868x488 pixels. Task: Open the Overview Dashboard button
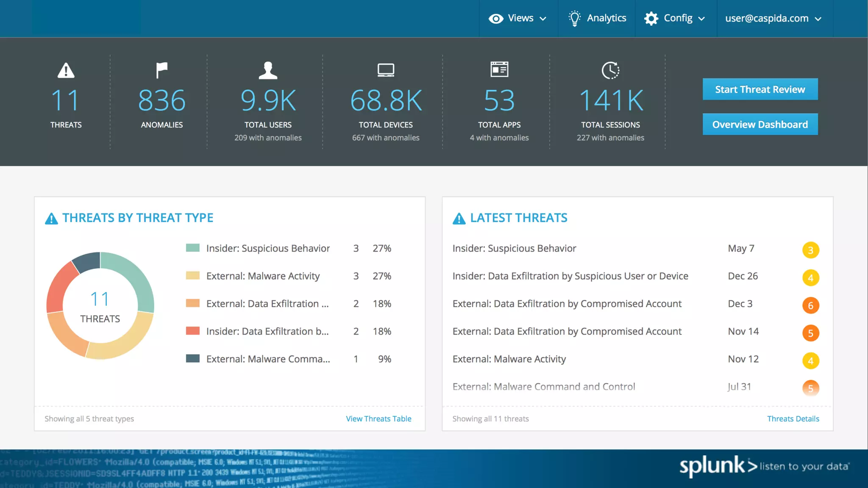760,124
